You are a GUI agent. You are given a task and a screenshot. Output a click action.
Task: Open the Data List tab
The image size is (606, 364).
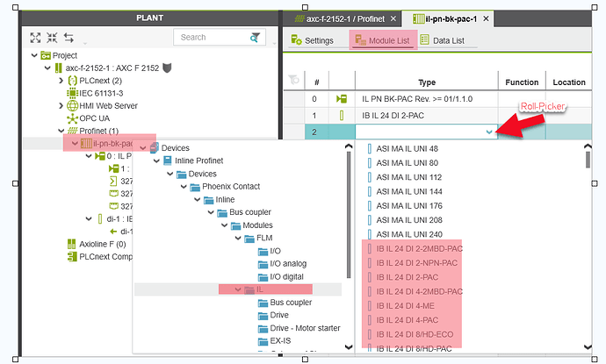tap(443, 40)
